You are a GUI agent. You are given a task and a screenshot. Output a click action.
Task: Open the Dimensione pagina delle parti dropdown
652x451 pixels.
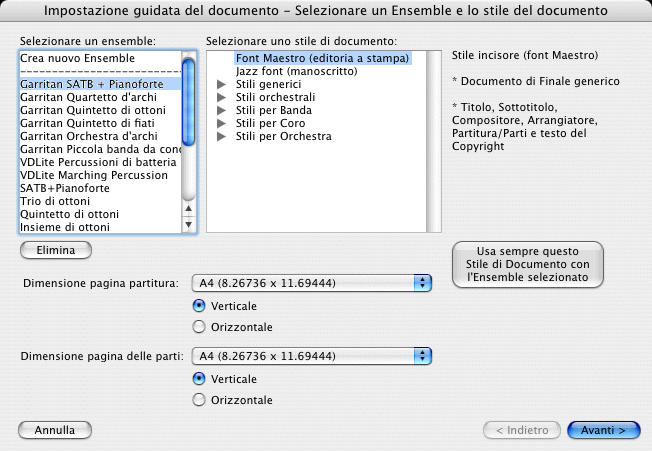[310, 356]
